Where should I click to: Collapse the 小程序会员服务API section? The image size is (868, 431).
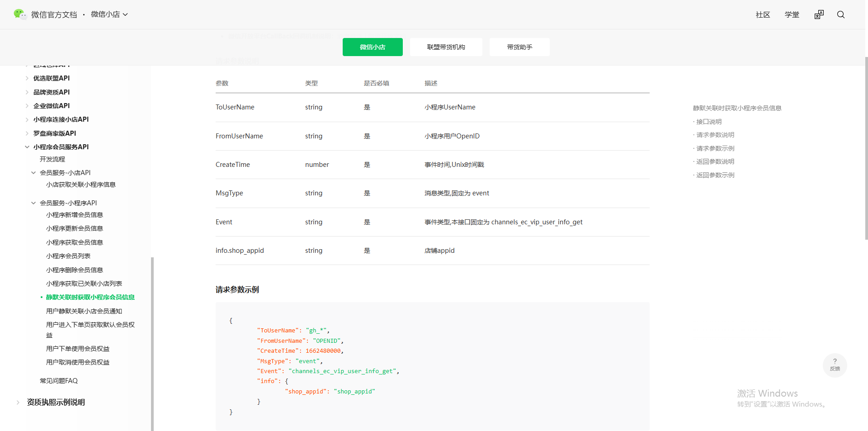[27, 147]
